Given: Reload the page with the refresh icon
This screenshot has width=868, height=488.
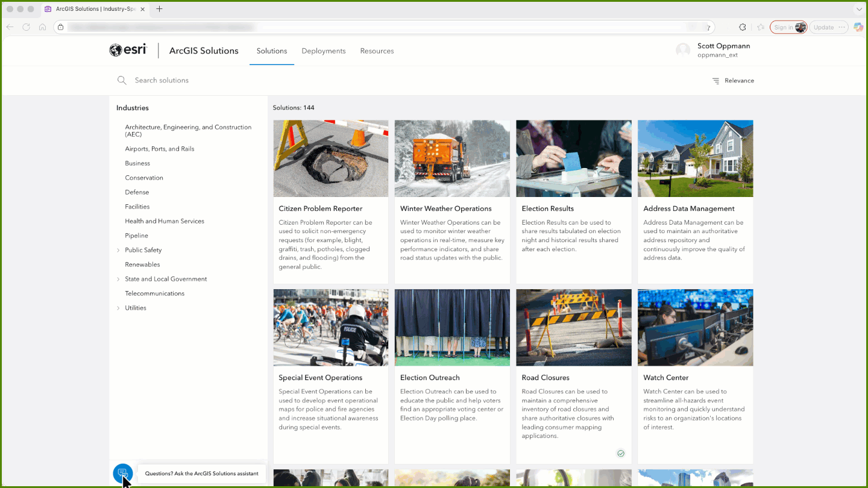Looking at the screenshot, I should (26, 27).
